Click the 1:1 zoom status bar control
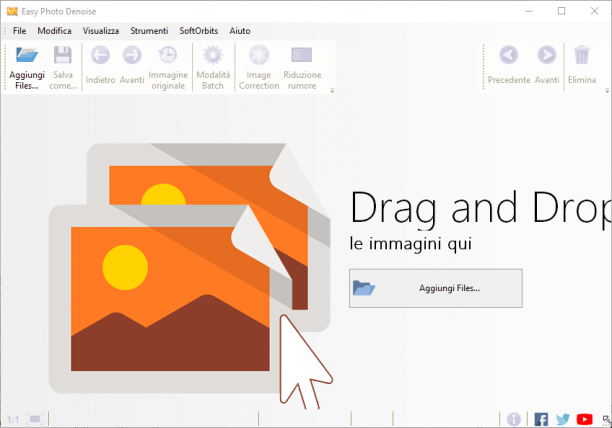The image size is (612, 428). pos(13,419)
